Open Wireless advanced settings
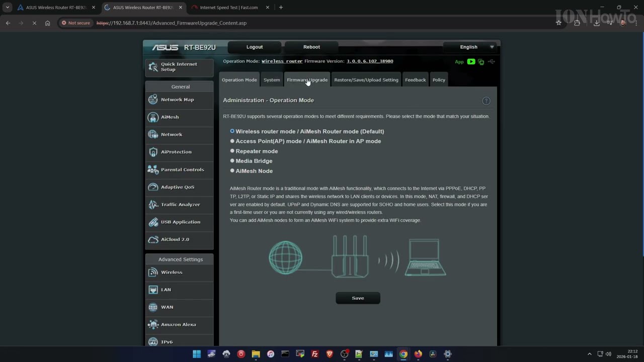644x362 pixels. [179, 272]
